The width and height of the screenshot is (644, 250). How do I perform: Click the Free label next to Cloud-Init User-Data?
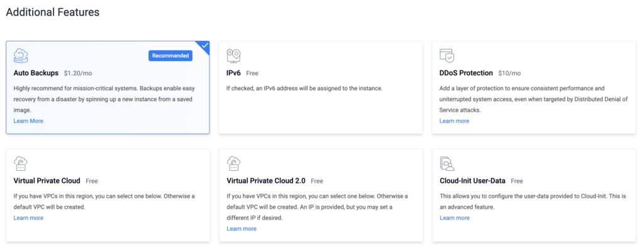click(x=517, y=181)
